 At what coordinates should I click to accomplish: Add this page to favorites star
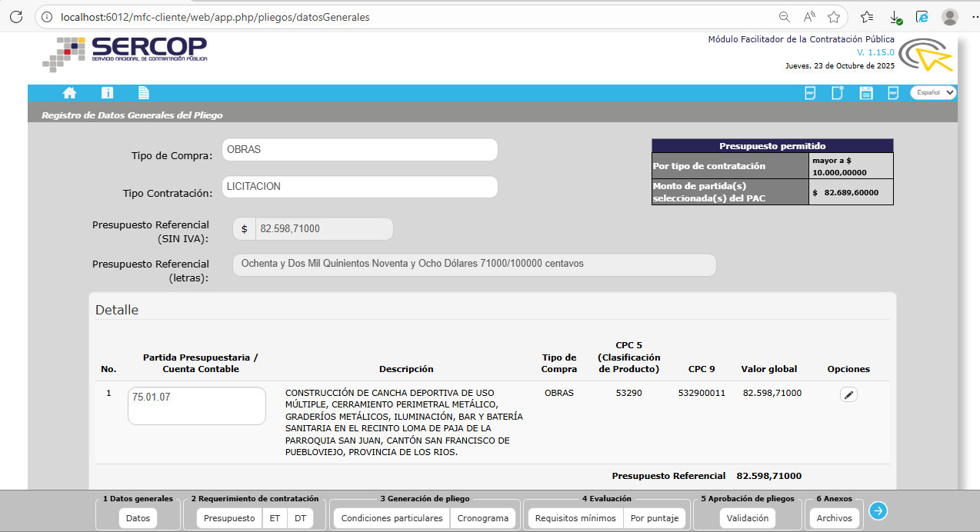pyautogui.click(x=834, y=17)
